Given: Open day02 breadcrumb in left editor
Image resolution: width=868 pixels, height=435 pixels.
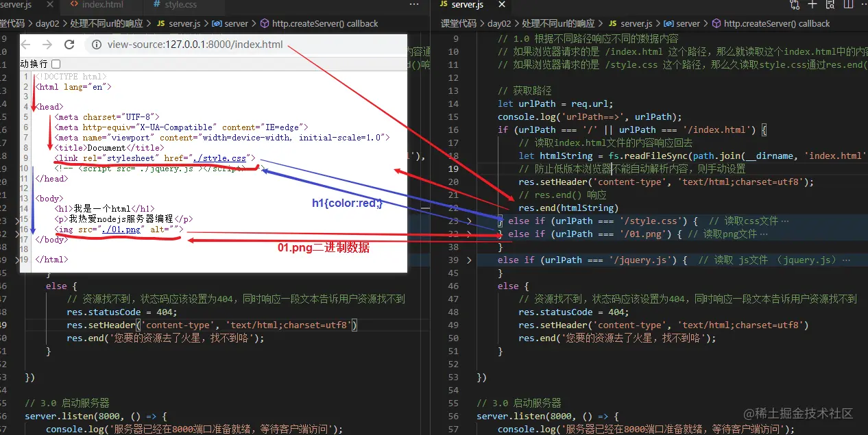Looking at the screenshot, I should (48, 23).
